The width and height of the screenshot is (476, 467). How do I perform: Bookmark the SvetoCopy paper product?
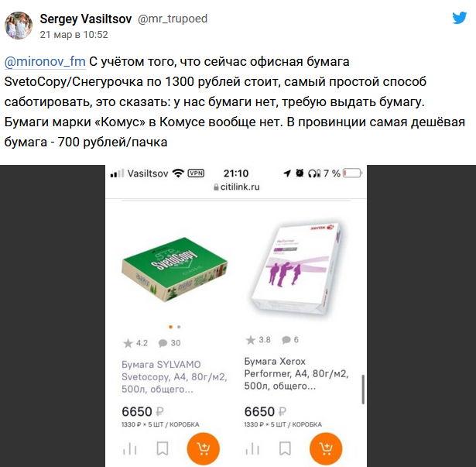[163, 448]
